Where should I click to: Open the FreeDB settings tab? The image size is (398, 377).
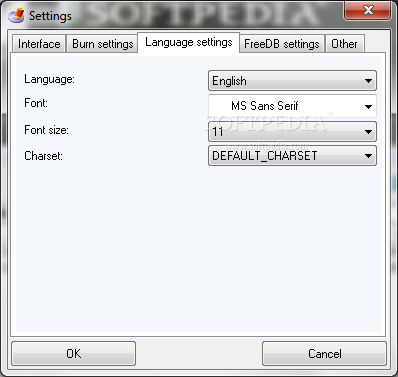(x=282, y=44)
